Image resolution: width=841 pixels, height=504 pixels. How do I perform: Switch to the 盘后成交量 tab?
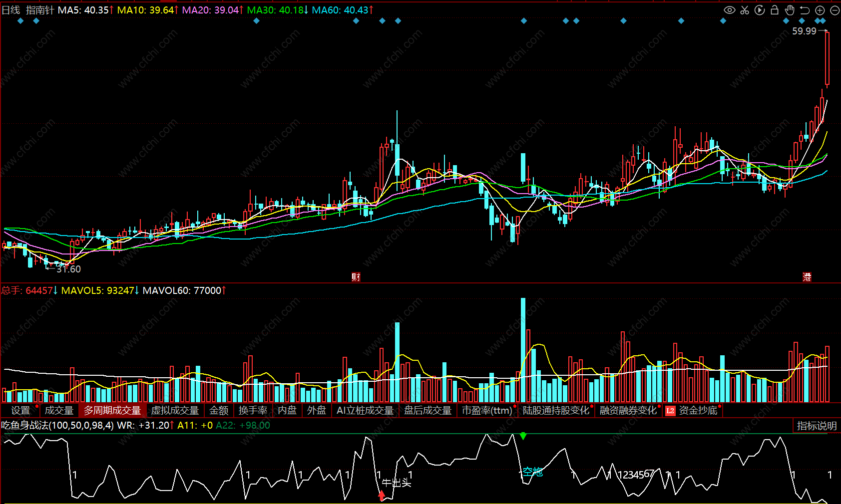click(427, 410)
